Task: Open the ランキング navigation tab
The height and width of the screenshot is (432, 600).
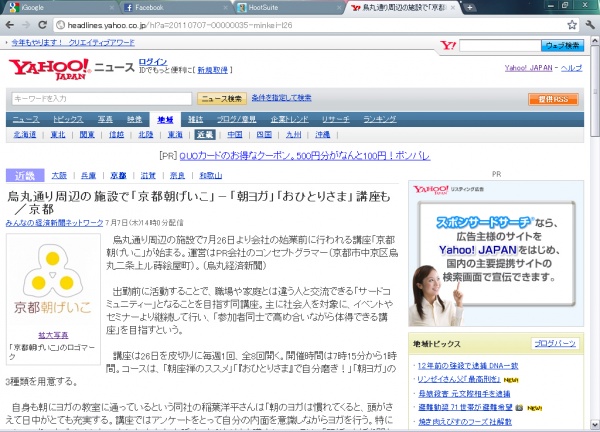Action: (380, 119)
